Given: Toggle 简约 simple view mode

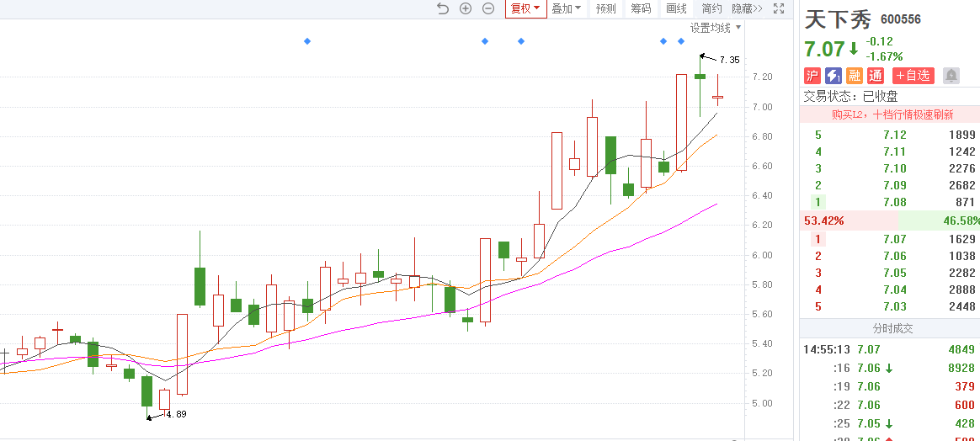Looking at the screenshot, I should (x=711, y=8).
